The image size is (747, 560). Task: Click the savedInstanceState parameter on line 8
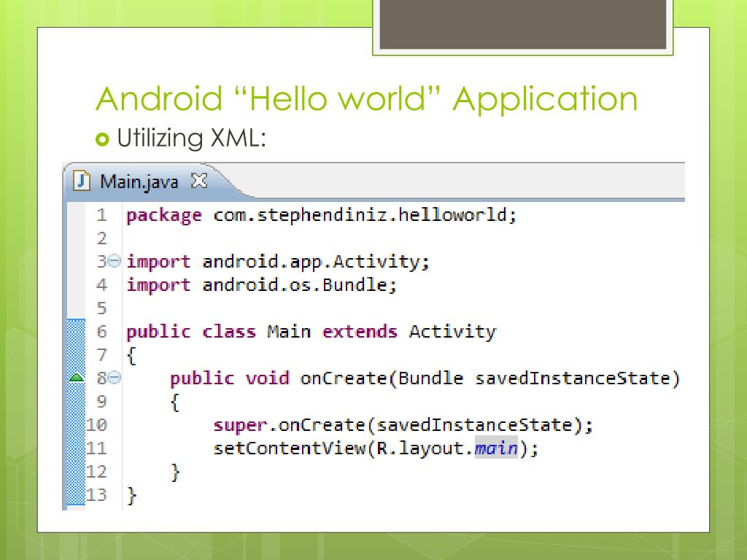[572, 378]
